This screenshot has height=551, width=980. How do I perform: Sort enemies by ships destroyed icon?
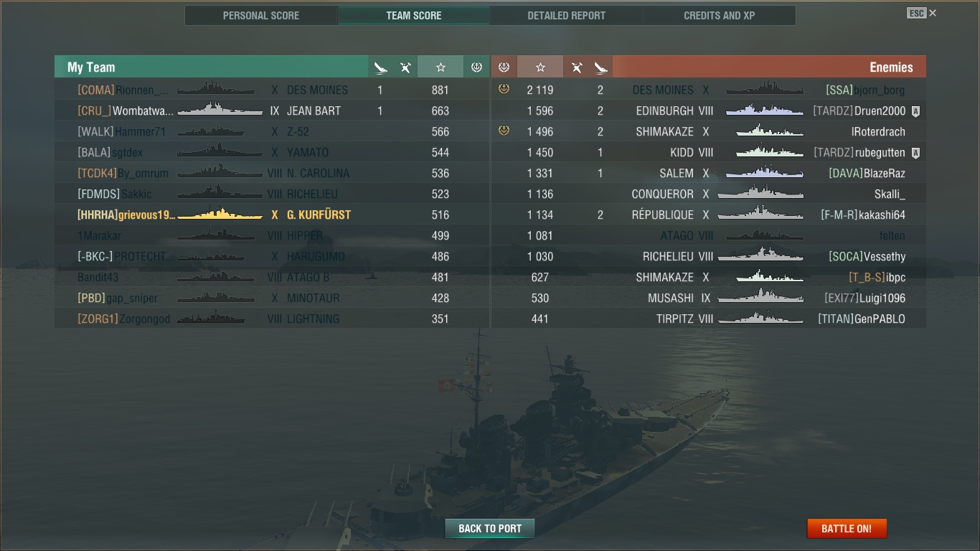600,67
